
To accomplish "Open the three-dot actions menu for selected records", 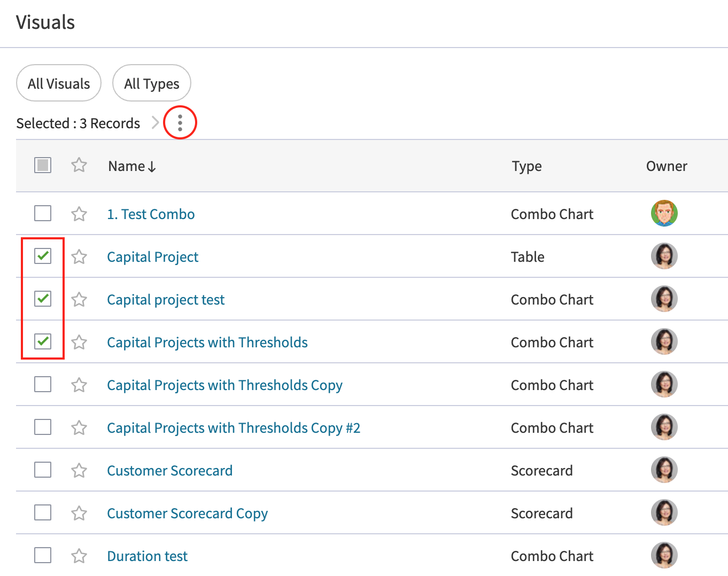I will coord(180,123).
